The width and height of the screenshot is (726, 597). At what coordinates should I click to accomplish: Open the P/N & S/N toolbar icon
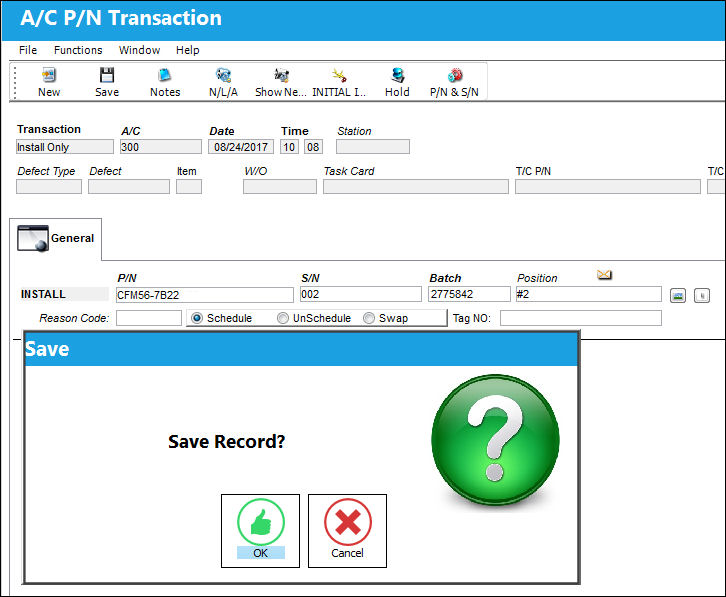pyautogui.click(x=455, y=75)
